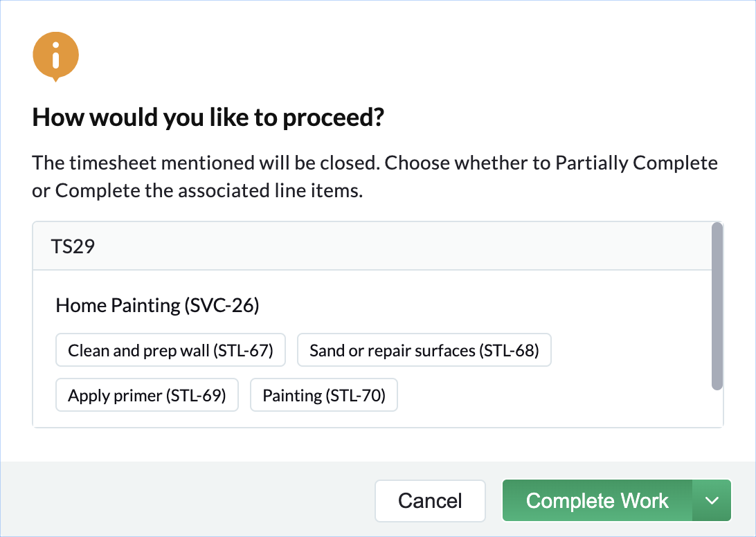Click the gray footer bar left of Cancel

[187, 500]
